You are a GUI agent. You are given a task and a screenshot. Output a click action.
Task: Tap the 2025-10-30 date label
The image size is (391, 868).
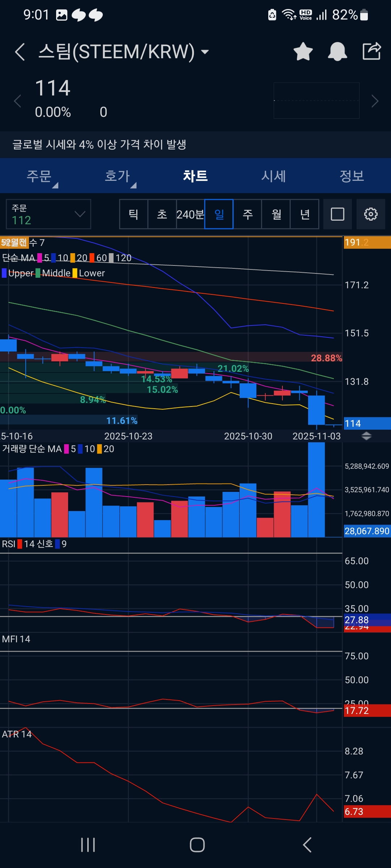point(248,436)
